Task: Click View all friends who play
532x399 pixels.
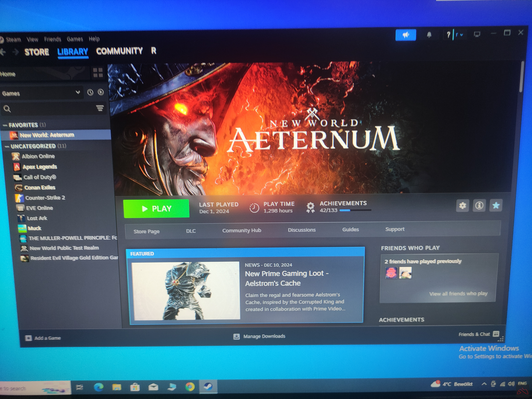Action: [x=458, y=294]
